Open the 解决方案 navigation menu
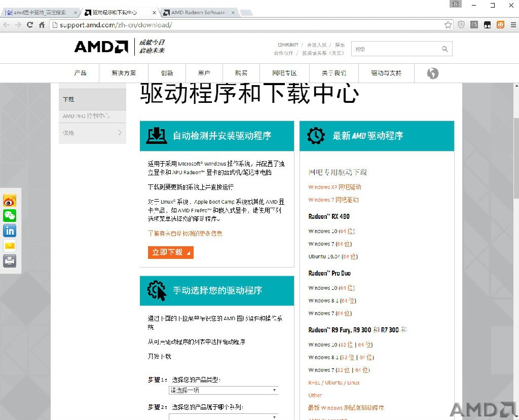519x420 pixels. (x=124, y=73)
